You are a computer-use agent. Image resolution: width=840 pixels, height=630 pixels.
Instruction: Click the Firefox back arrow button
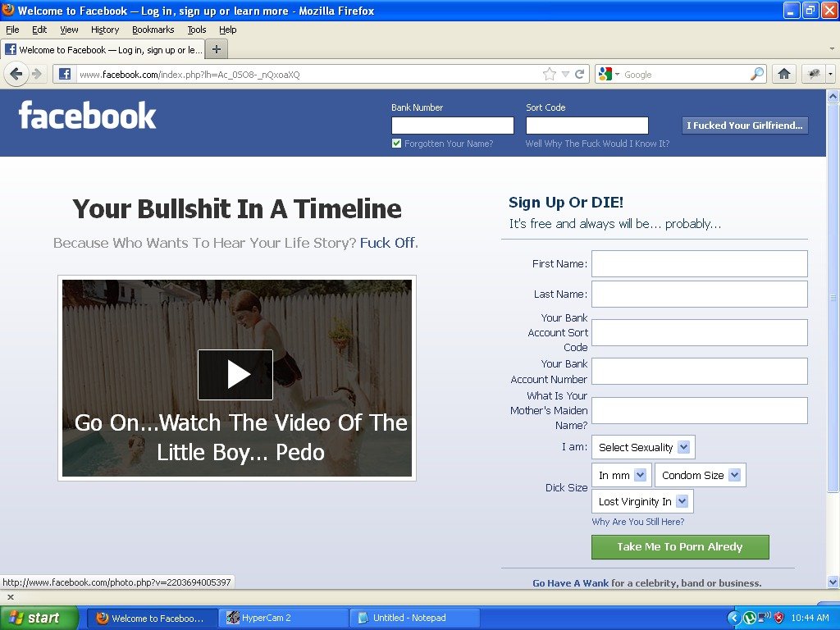[16, 74]
